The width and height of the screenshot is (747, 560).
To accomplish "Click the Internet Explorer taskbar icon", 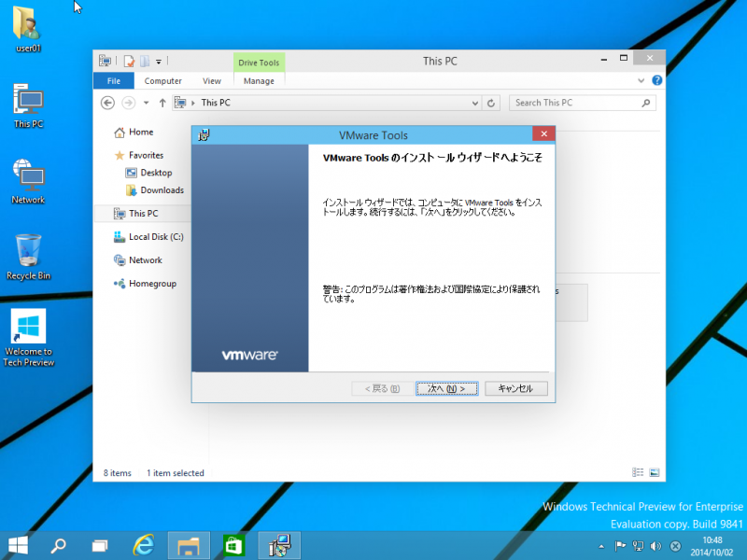I will click(x=143, y=544).
